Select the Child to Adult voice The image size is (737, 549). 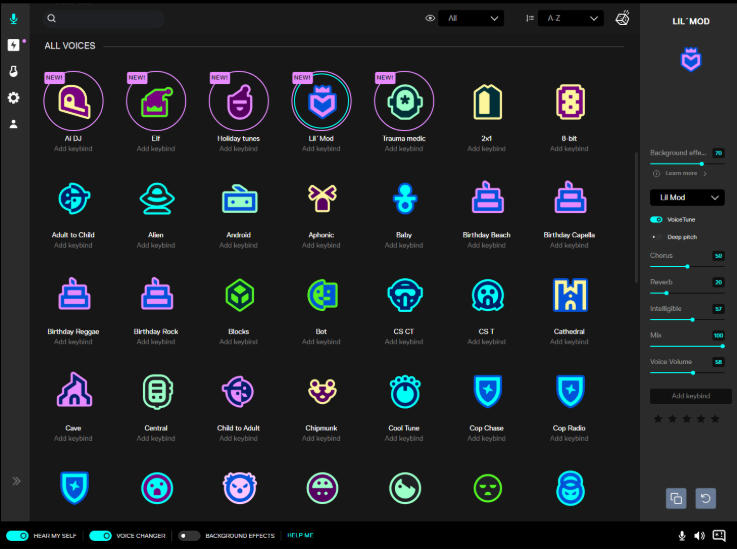pos(239,392)
